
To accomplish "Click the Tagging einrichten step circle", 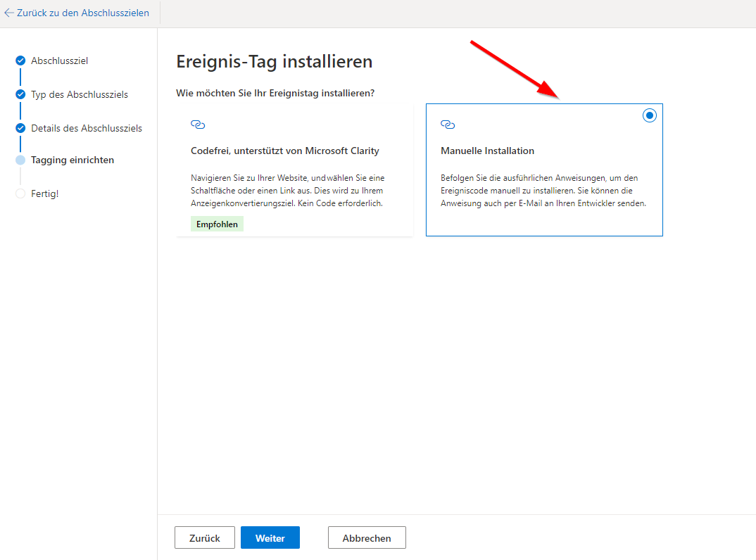I will tap(20, 160).
